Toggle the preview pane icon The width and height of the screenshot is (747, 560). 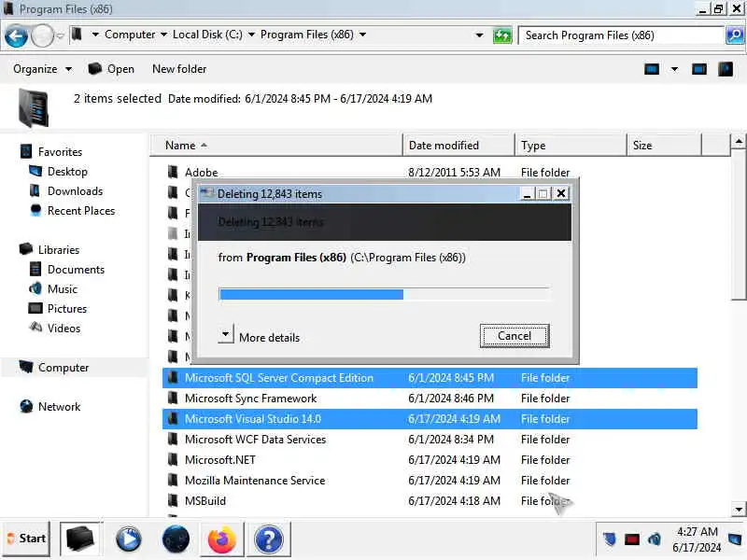coord(698,69)
